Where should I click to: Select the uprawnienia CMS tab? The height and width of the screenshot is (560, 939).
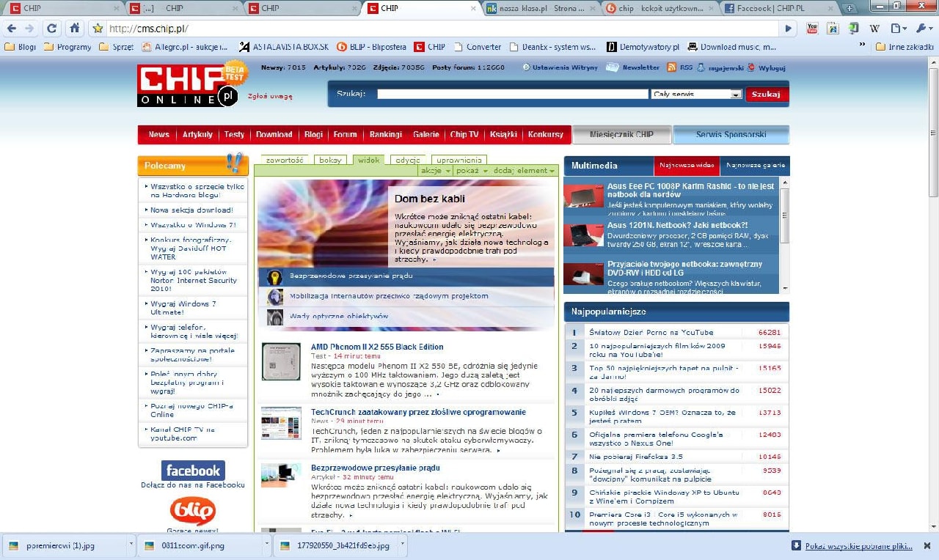coord(458,160)
